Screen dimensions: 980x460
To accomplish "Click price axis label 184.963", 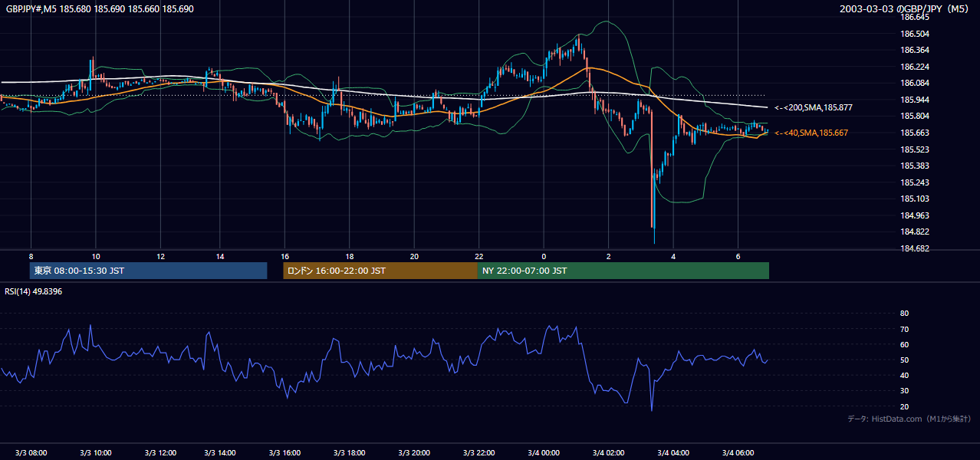I will [x=915, y=215].
